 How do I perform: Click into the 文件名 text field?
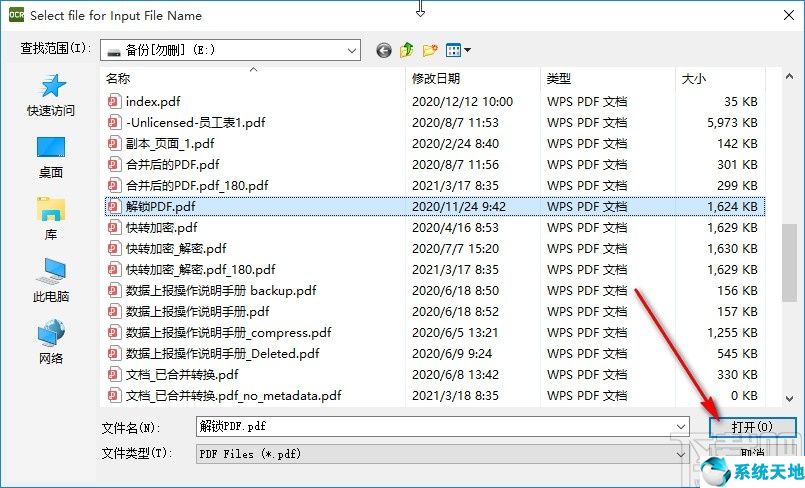coord(430,426)
